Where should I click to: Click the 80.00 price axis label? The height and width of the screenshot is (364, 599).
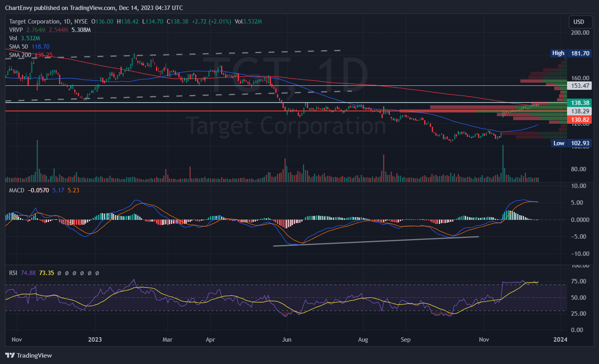578,169
